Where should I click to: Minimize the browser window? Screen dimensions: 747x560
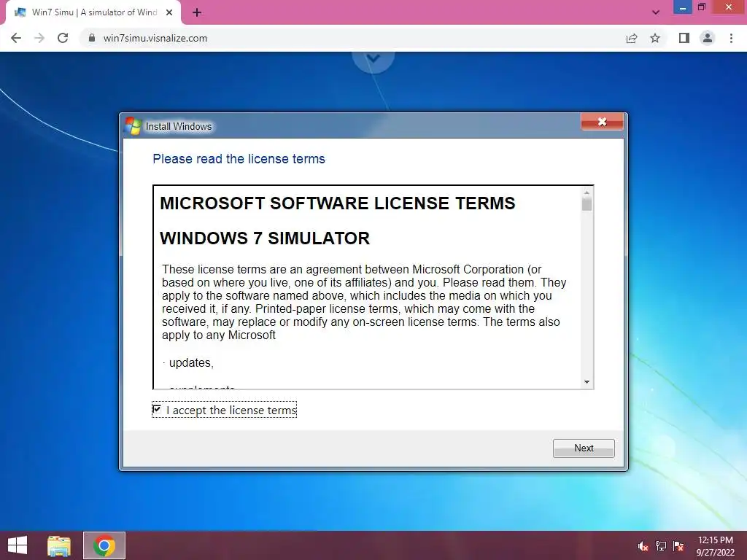(x=682, y=7)
